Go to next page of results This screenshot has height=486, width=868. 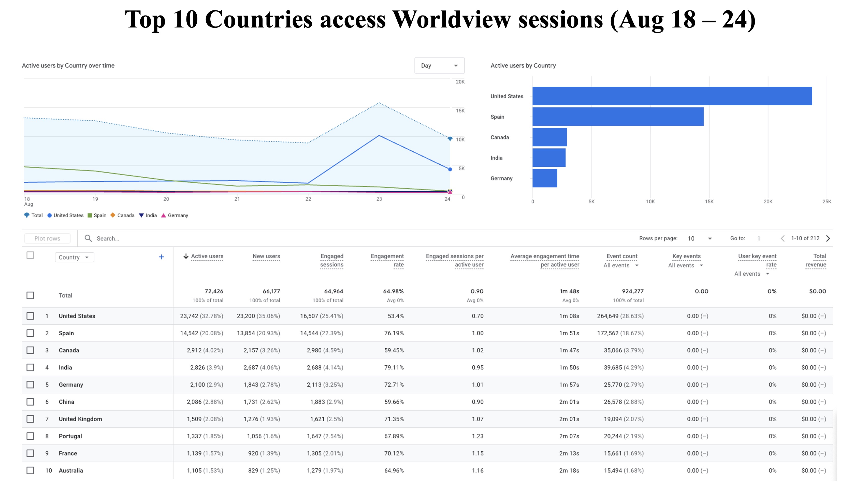(x=828, y=238)
